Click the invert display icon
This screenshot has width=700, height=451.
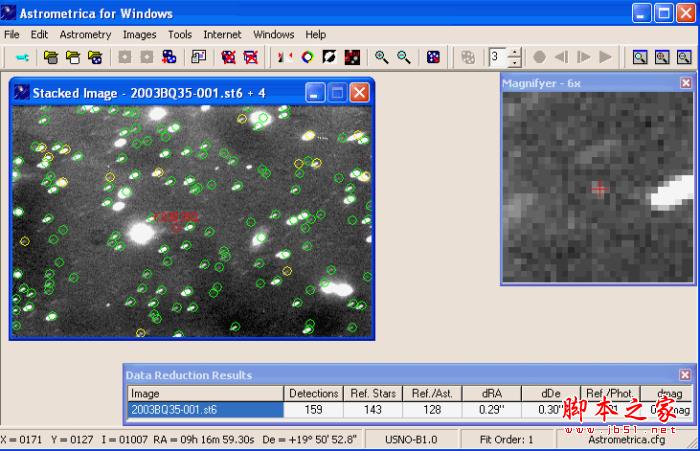[329, 57]
